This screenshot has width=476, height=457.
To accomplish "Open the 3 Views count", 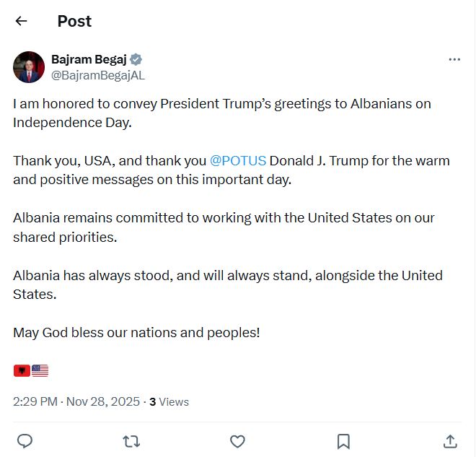I will click(169, 402).
